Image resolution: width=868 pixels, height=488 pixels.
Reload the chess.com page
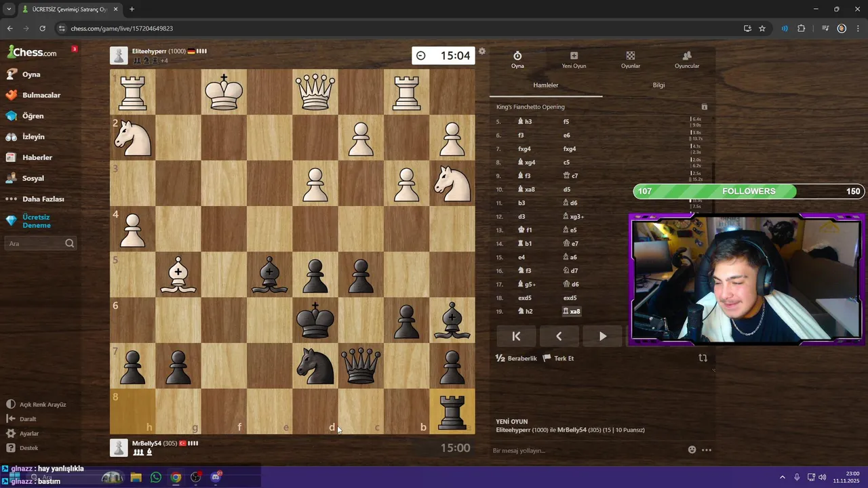[42, 28]
